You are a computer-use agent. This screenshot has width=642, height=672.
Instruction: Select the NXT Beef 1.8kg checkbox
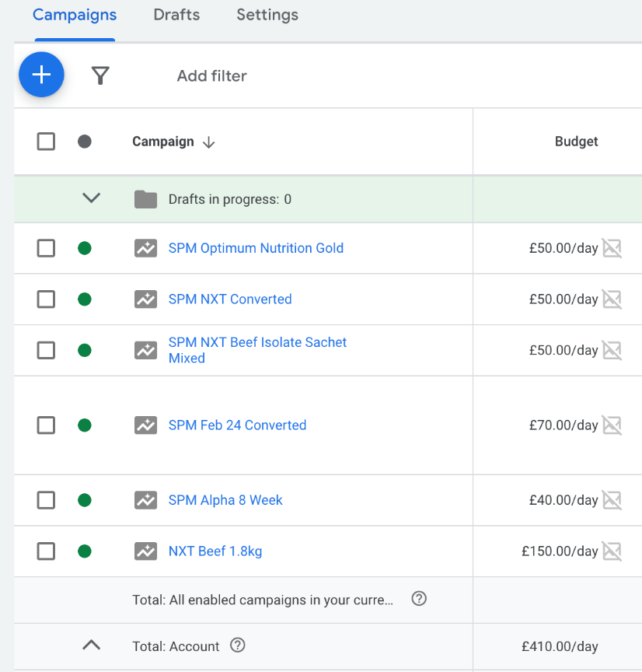(47, 551)
